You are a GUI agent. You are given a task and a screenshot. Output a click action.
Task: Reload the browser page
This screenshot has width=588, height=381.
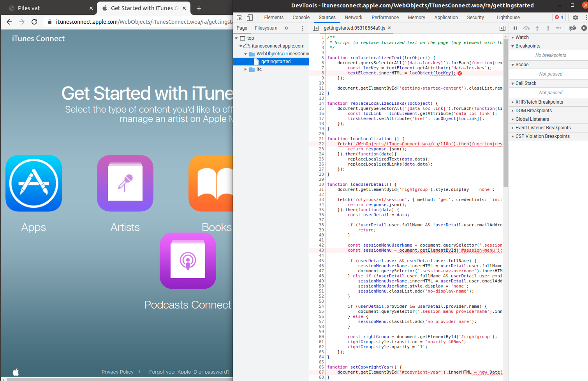point(34,22)
